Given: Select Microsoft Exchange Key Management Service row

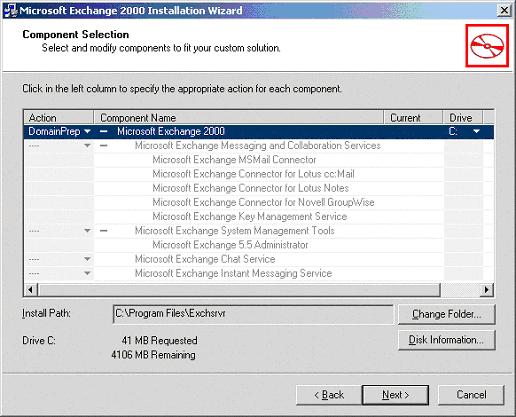Looking at the screenshot, I should point(250,217).
